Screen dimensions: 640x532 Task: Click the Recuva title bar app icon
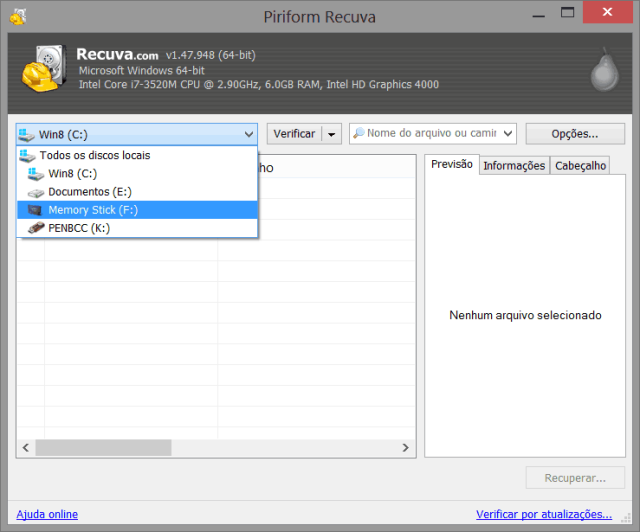tap(17, 15)
